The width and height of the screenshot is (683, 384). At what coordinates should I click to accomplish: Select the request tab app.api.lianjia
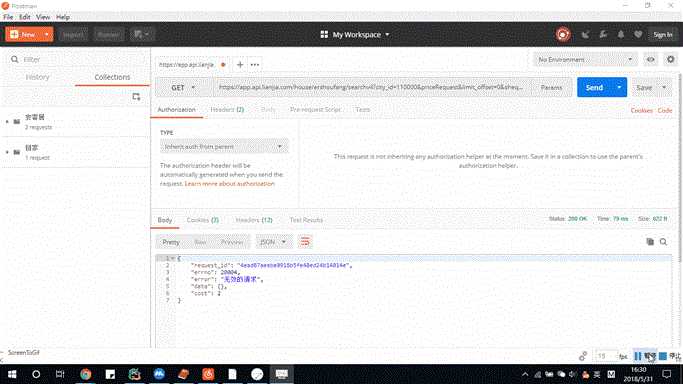click(x=186, y=64)
